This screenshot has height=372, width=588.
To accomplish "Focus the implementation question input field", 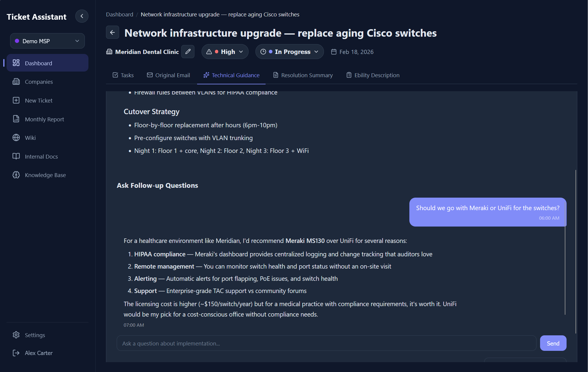I will click(326, 343).
